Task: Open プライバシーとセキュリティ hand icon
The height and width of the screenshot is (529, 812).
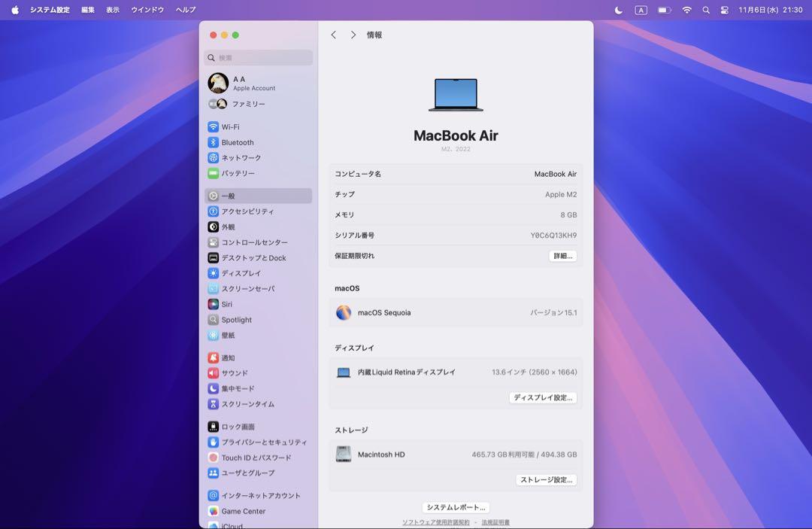Action: (213, 442)
